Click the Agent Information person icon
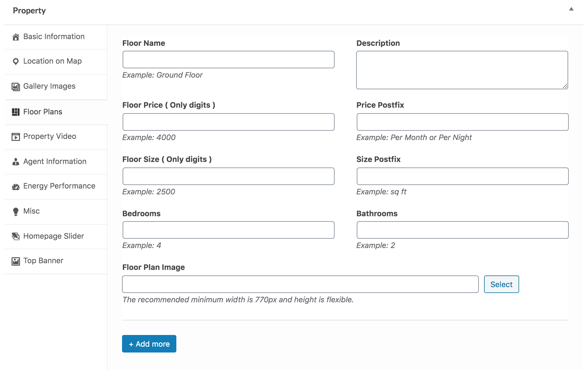 click(16, 162)
